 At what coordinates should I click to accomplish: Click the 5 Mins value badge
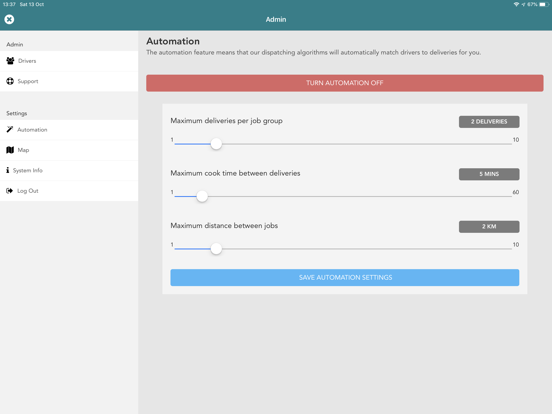(489, 174)
